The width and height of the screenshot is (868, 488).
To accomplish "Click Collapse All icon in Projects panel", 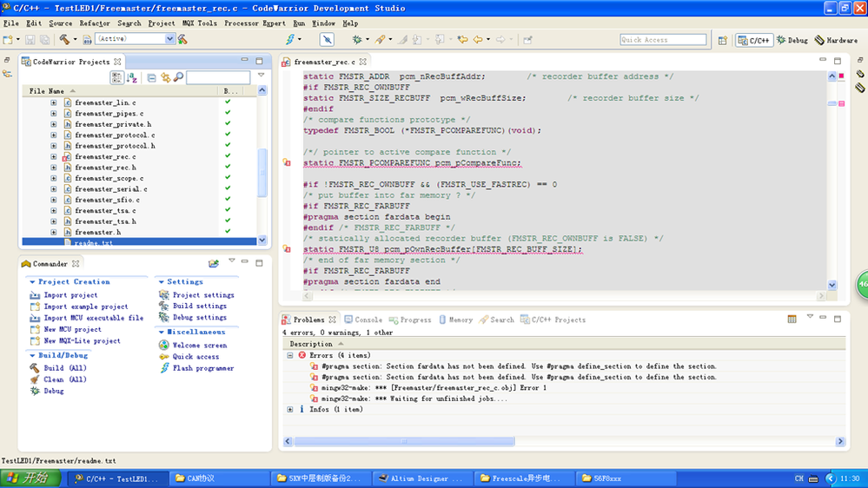I will pos(151,78).
